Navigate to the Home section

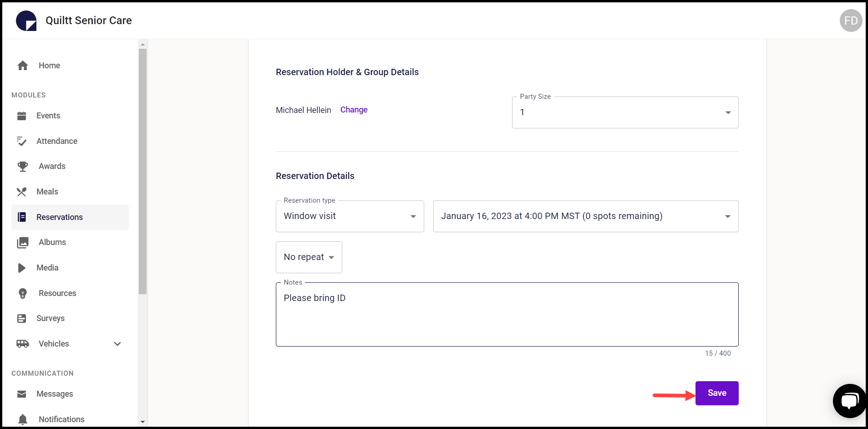point(49,66)
